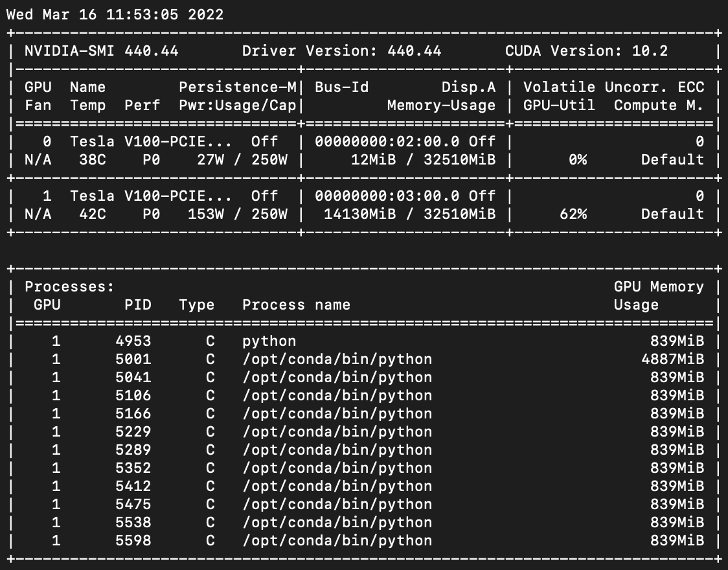Click "CUDA Version: 10.2" text
Viewport: 728px width, 570px height.
(586, 51)
